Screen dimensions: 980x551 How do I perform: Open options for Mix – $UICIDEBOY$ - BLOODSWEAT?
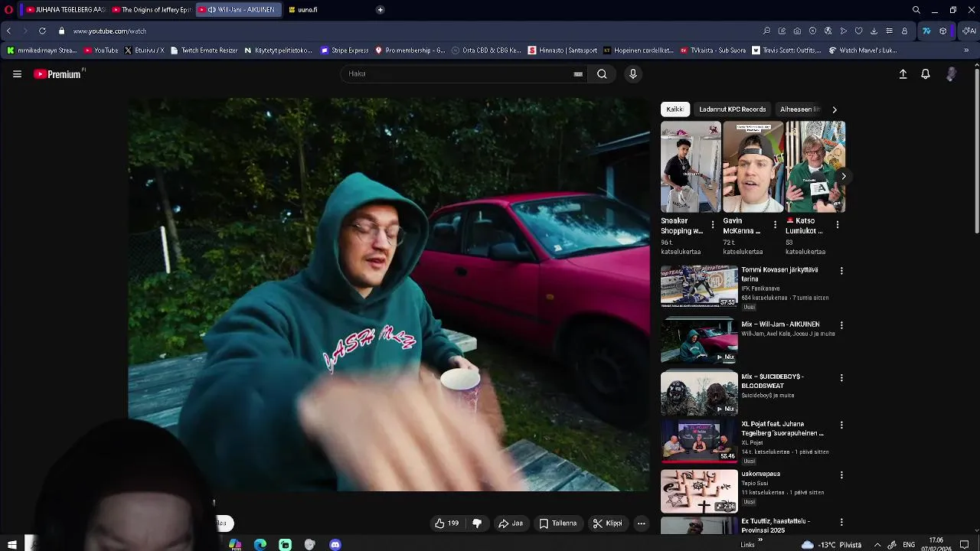click(x=841, y=378)
